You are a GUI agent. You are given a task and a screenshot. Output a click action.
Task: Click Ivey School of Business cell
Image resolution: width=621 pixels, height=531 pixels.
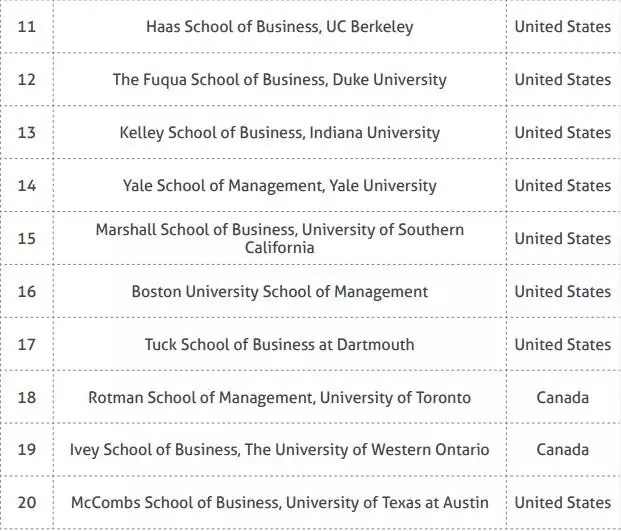(x=279, y=450)
